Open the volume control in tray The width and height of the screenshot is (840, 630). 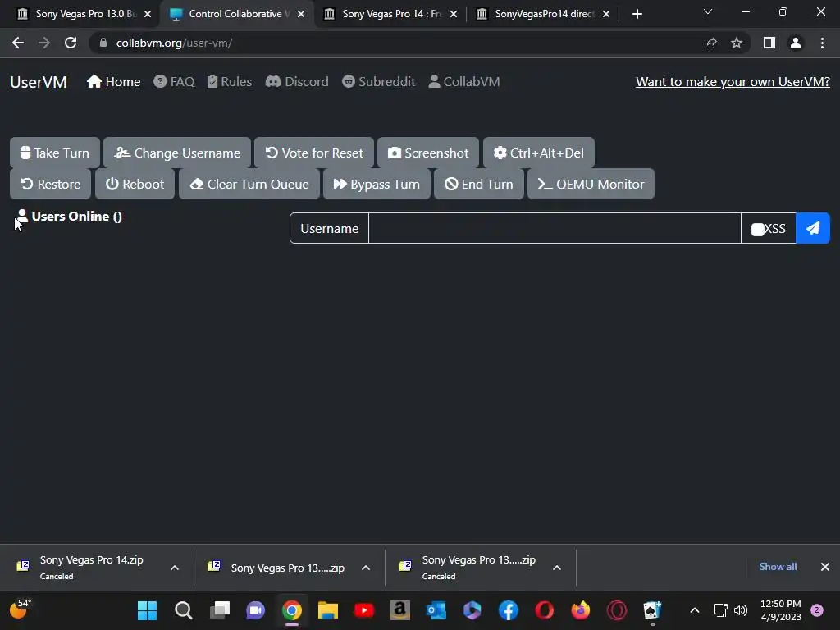tap(741, 610)
